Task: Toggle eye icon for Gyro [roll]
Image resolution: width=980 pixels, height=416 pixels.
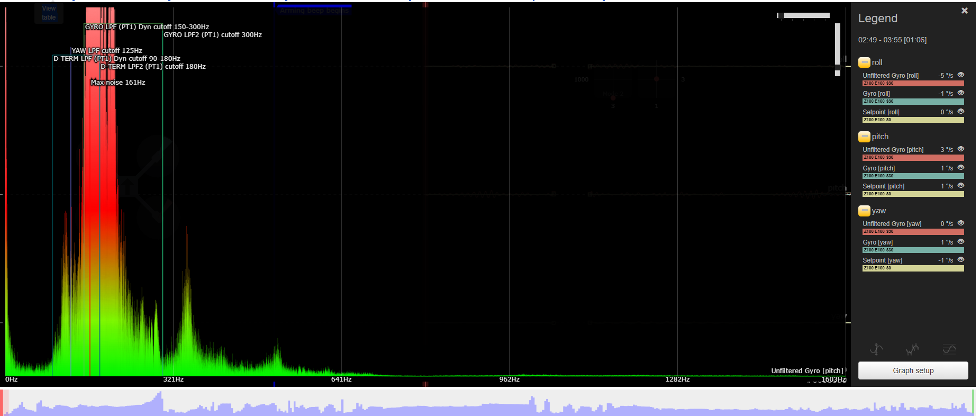Action: click(960, 93)
